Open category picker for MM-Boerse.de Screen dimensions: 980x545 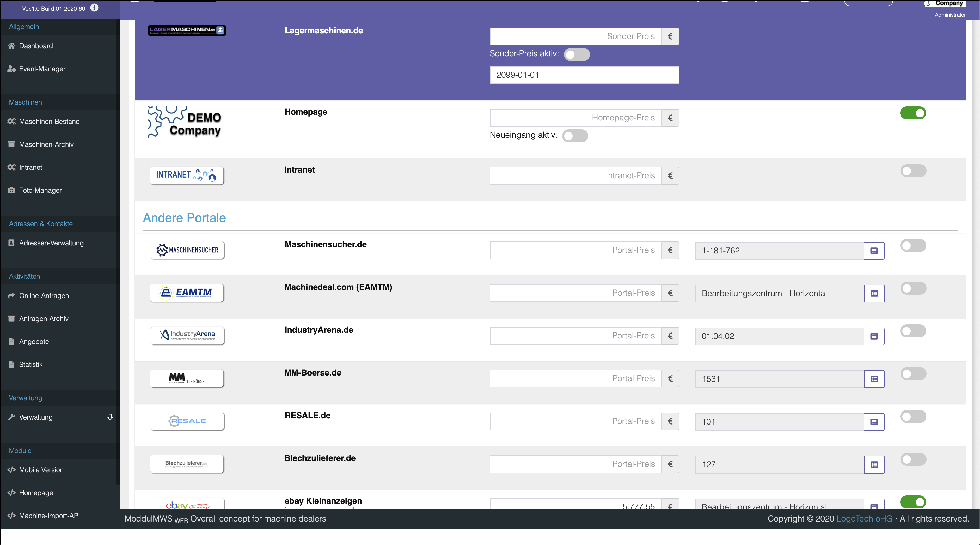pos(874,379)
